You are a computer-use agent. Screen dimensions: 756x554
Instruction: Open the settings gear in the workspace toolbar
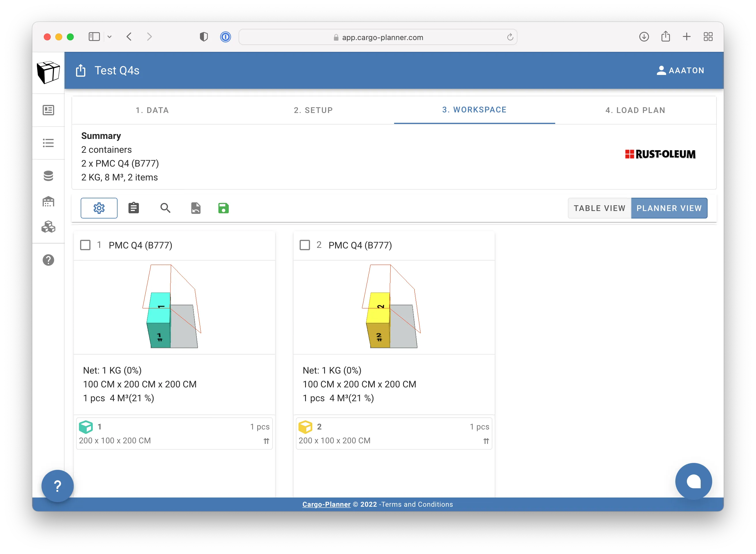[99, 208]
